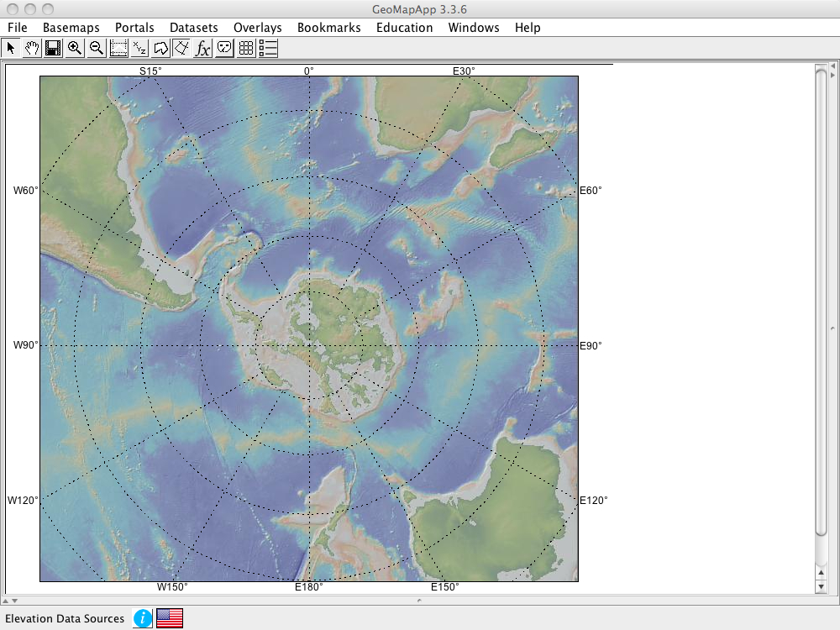840x630 pixels.
Task: Activate the digitize shapes tool
Action: coord(160,48)
